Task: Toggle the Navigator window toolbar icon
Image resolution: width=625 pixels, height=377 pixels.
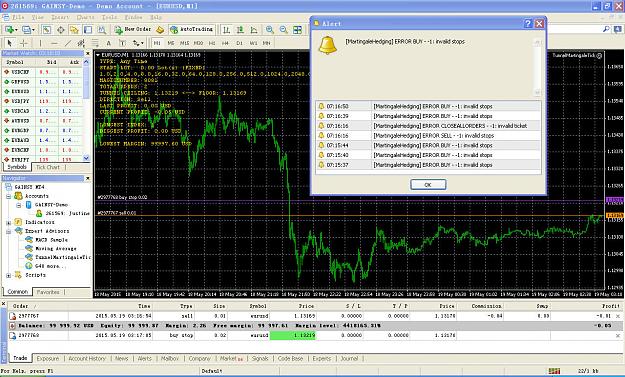Action: pos(74,29)
